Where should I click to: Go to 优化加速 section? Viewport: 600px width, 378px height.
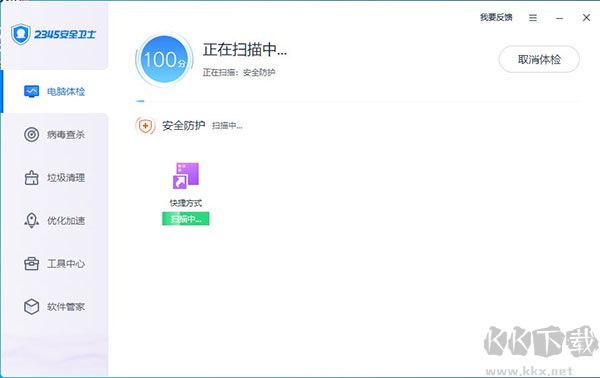54,221
